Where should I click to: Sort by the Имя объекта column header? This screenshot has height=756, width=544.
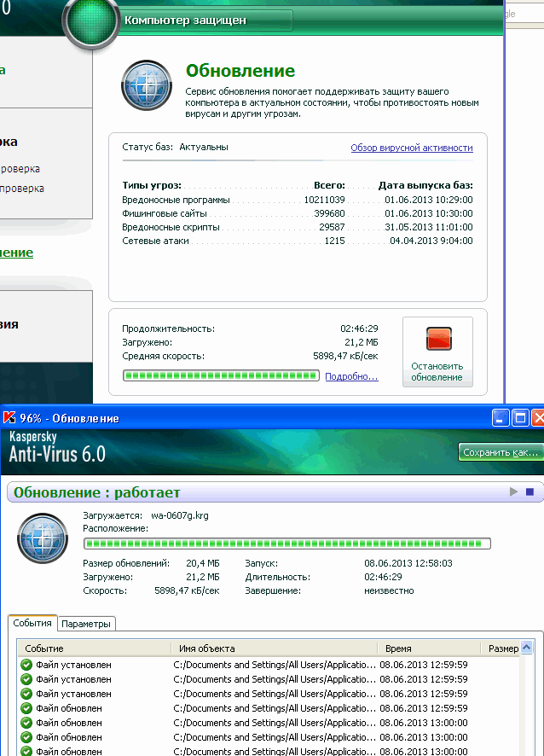[x=275, y=648]
